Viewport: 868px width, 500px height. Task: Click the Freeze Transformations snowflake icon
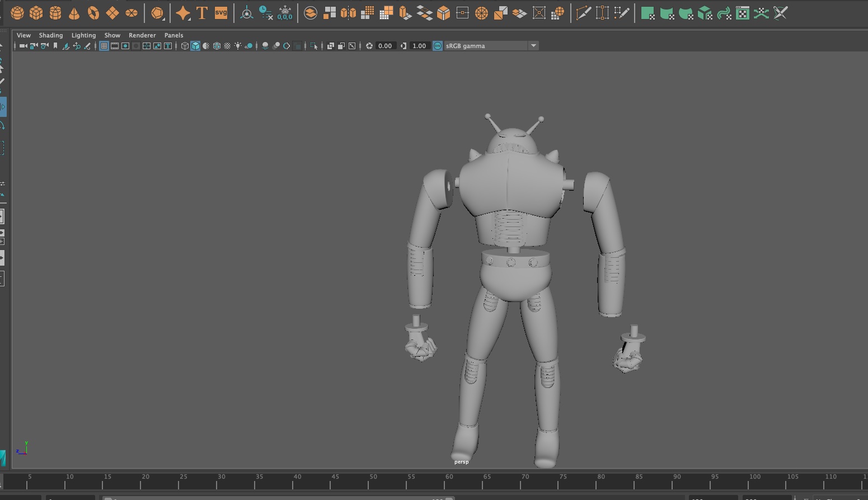pos(285,13)
